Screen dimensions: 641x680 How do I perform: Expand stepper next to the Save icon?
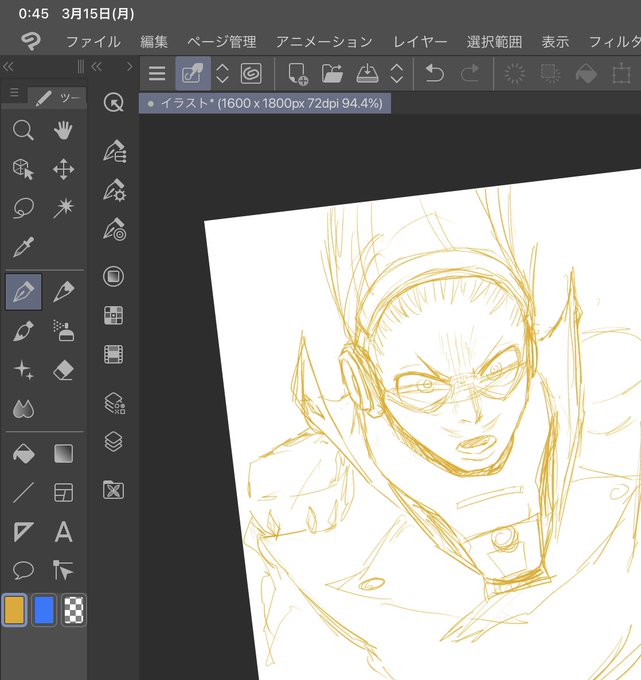pos(397,74)
